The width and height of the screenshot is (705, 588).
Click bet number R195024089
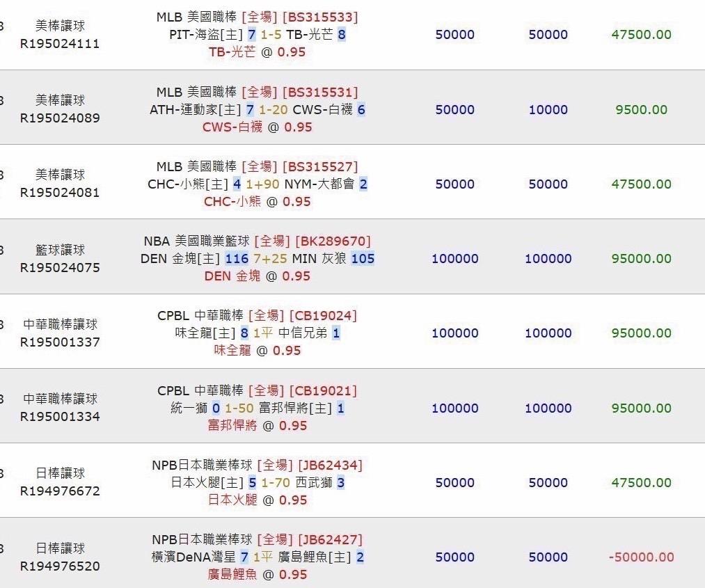tap(60, 118)
